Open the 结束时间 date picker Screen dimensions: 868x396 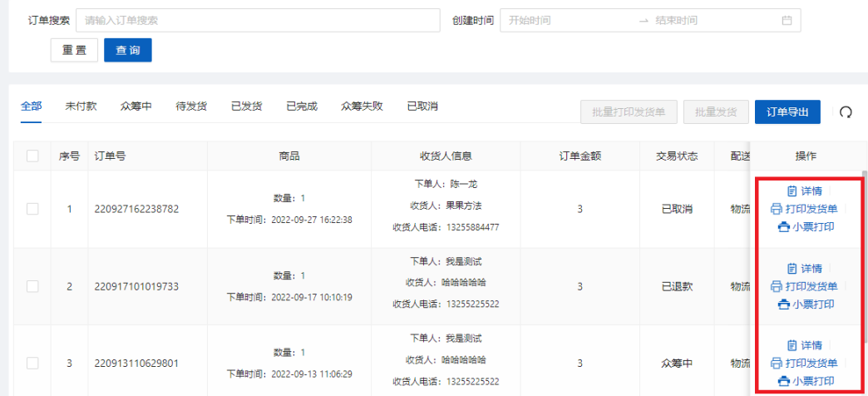(x=707, y=21)
